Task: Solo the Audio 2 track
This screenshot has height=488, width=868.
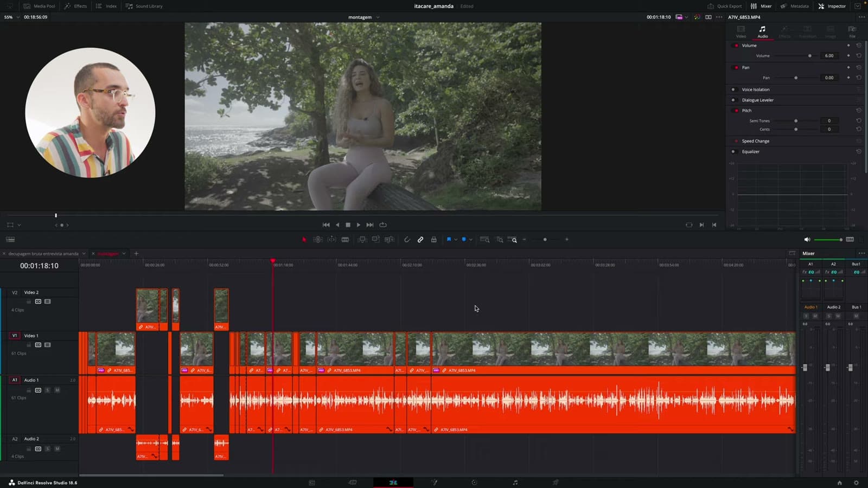Action: [x=48, y=449]
